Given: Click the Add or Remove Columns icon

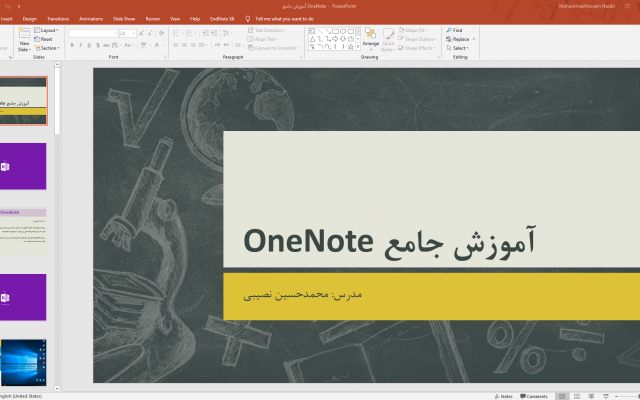Looking at the screenshot, I should (239, 45).
